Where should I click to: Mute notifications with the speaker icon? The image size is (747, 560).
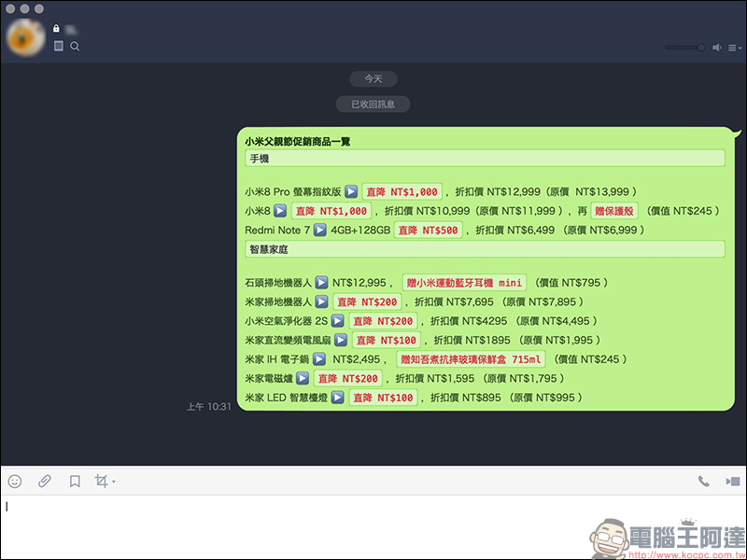tap(716, 48)
